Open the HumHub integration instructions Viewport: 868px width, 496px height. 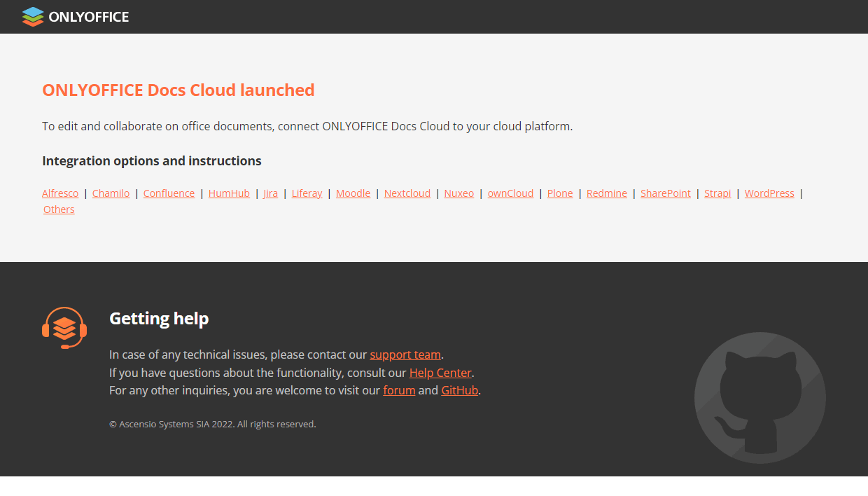click(229, 193)
